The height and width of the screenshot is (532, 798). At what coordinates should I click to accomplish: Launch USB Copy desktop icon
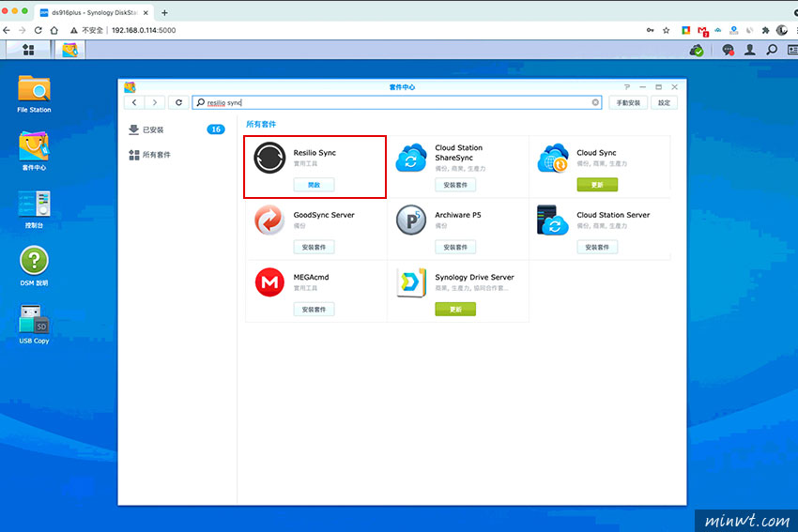coord(34,324)
